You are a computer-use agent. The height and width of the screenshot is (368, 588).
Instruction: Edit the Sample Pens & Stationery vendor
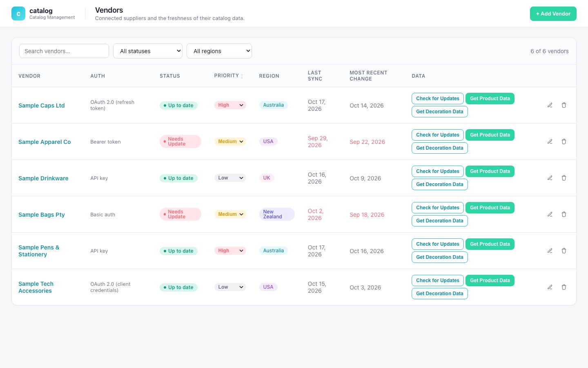(x=550, y=251)
